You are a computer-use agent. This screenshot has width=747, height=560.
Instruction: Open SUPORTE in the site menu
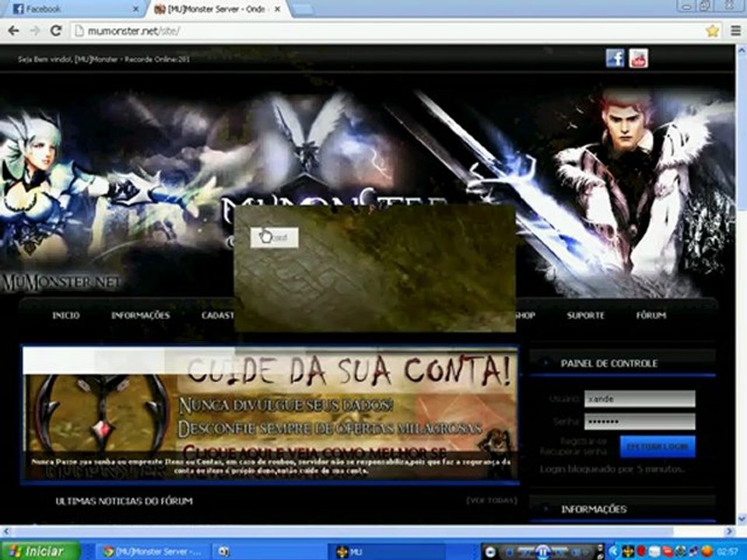pos(585,315)
